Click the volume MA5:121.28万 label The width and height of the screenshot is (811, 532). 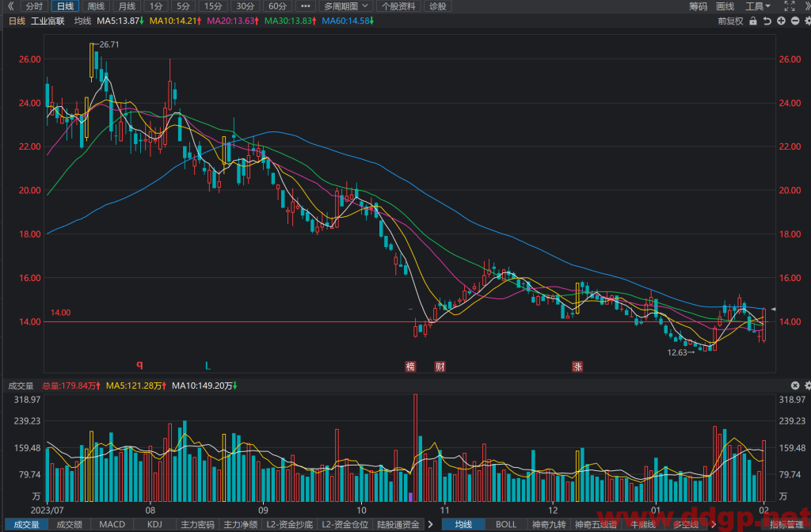click(x=136, y=386)
